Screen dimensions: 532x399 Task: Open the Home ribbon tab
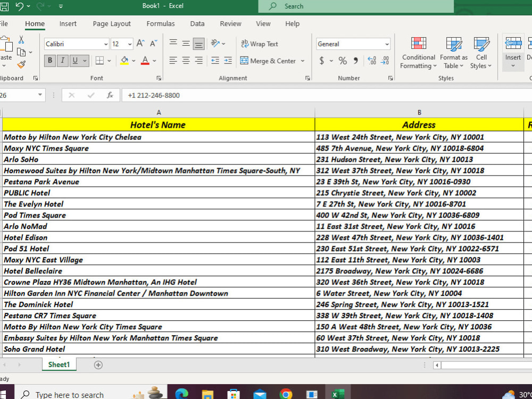click(35, 24)
